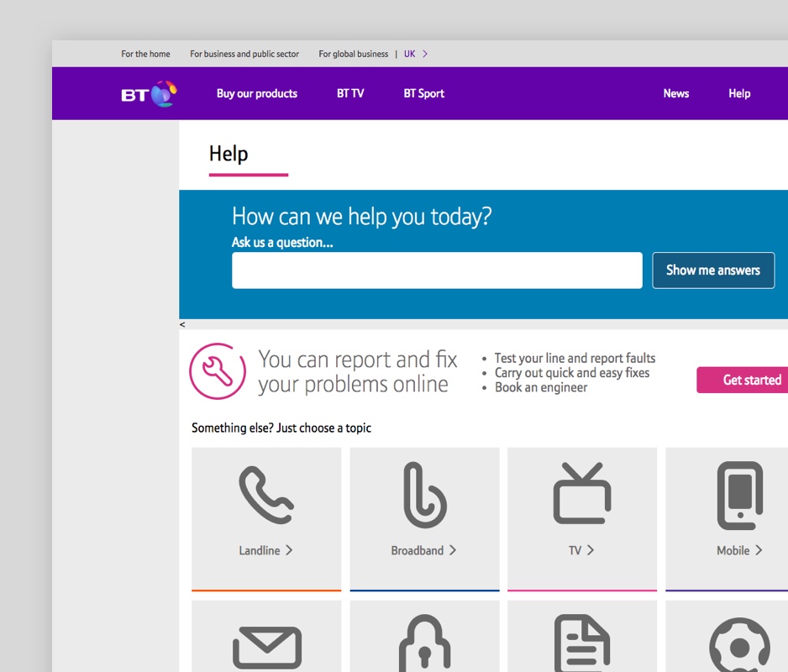Choose the TV set icon
788x672 pixels.
[x=581, y=494]
